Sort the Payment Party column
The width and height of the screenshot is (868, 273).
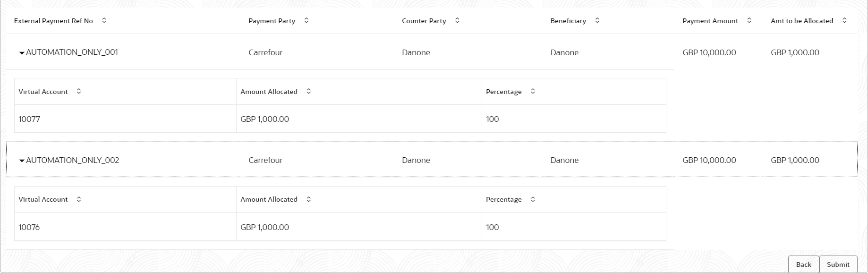point(306,20)
